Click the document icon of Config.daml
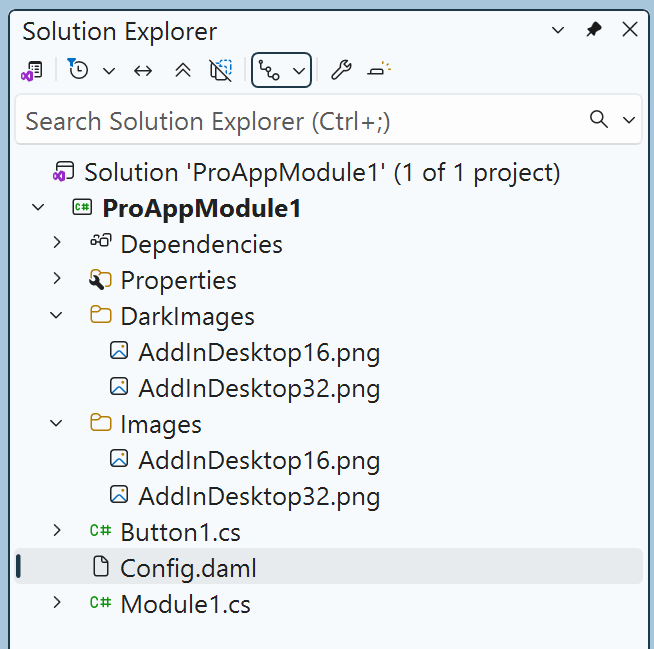654x649 pixels. [x=101, y=566]
